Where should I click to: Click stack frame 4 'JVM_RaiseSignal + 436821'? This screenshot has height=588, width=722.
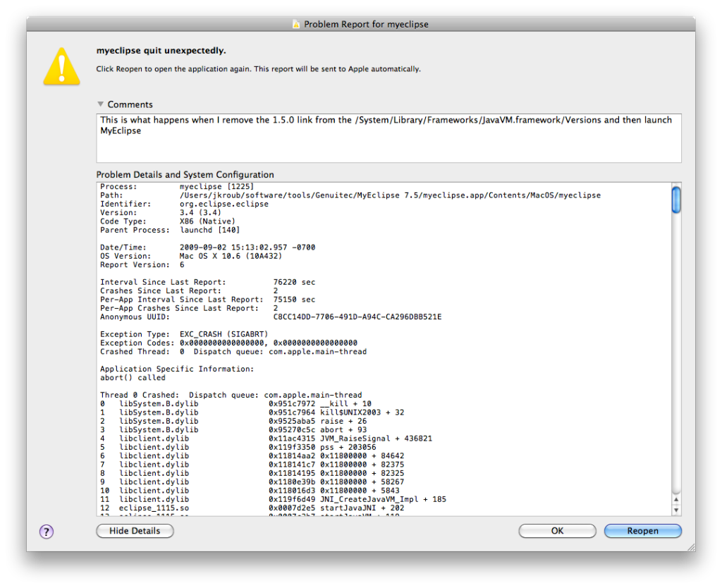[266, 439]
